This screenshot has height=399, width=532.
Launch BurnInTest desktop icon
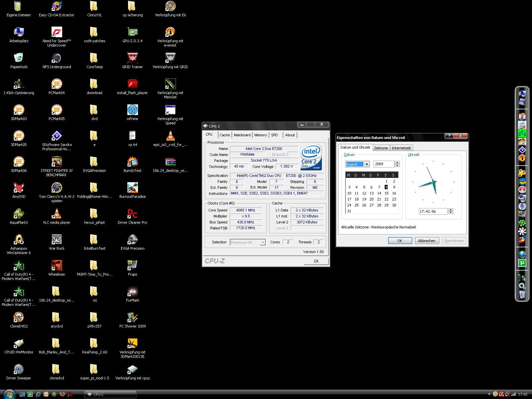pos(132,165)
